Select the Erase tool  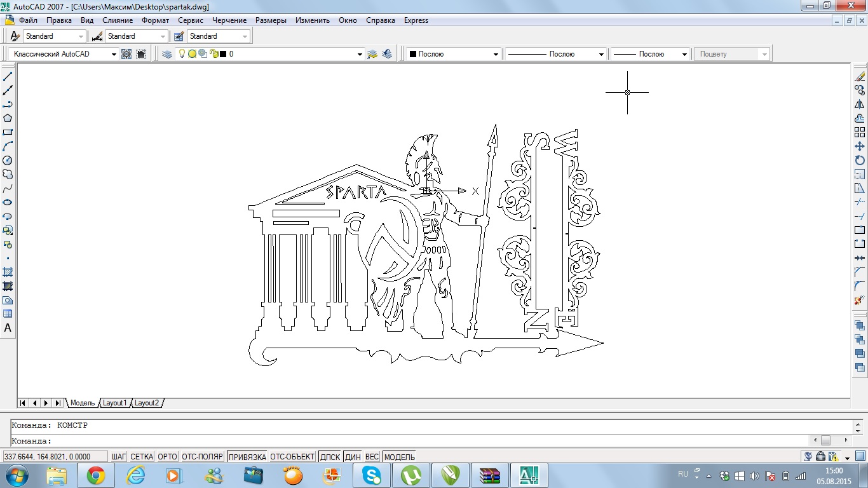(860, 76)
